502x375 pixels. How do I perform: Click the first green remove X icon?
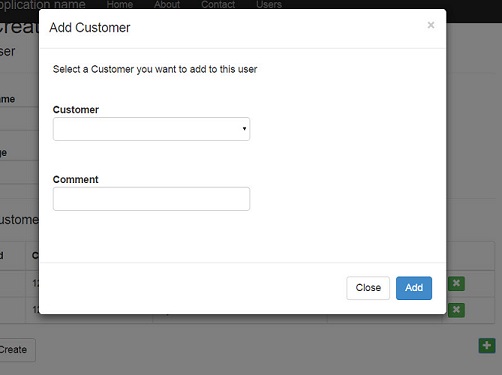(456, 284)
